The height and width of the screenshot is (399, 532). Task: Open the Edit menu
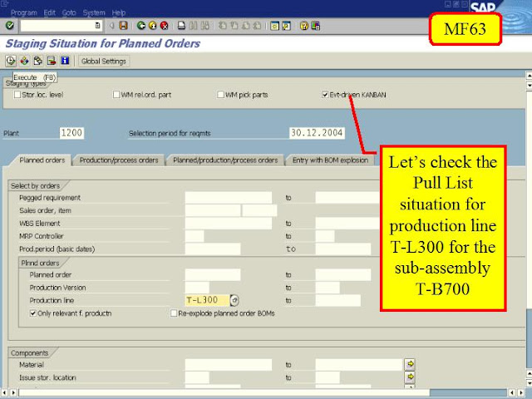click(x=50, y=13)
